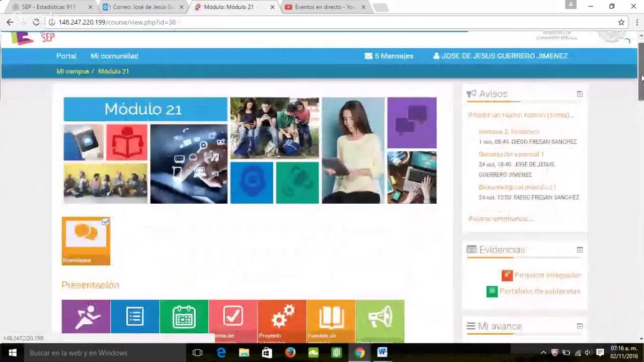This screenshot has height=362, width=644.
Task: Open the Proyecto integrador link
Action: point(548,275)
